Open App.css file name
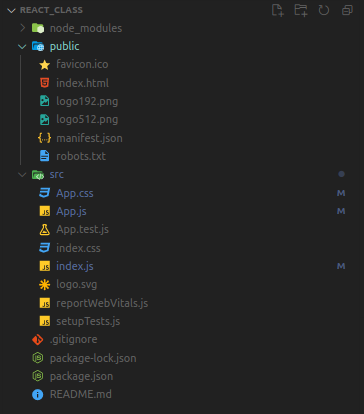Image resolution: width=364 pixels, height=414 pixels. click(75, 193)
